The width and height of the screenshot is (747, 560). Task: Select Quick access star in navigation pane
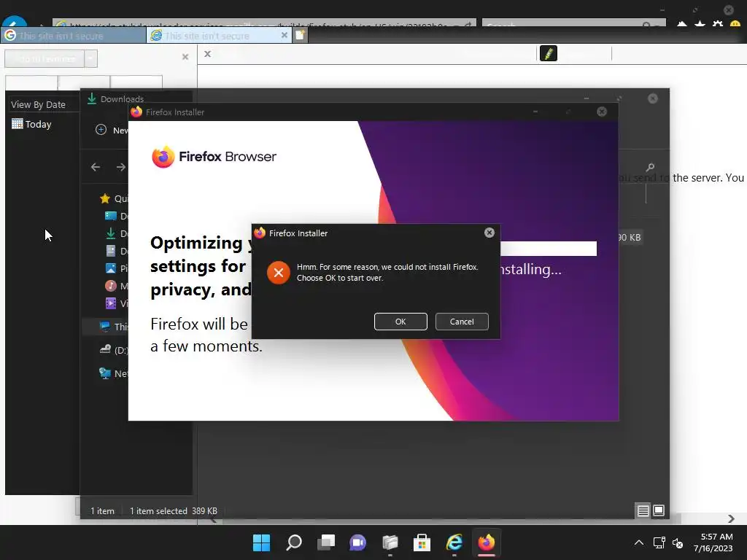(x=105, y=198)
